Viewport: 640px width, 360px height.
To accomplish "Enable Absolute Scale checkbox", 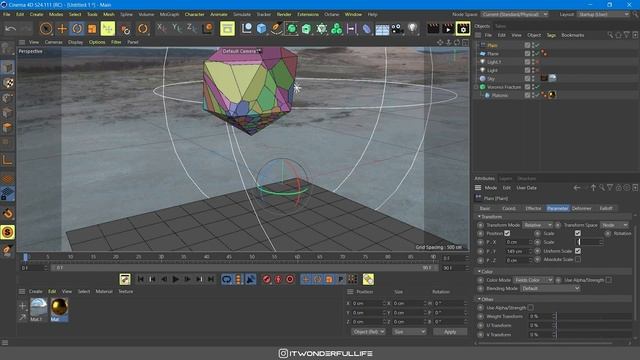I will (x=578, y=260).
